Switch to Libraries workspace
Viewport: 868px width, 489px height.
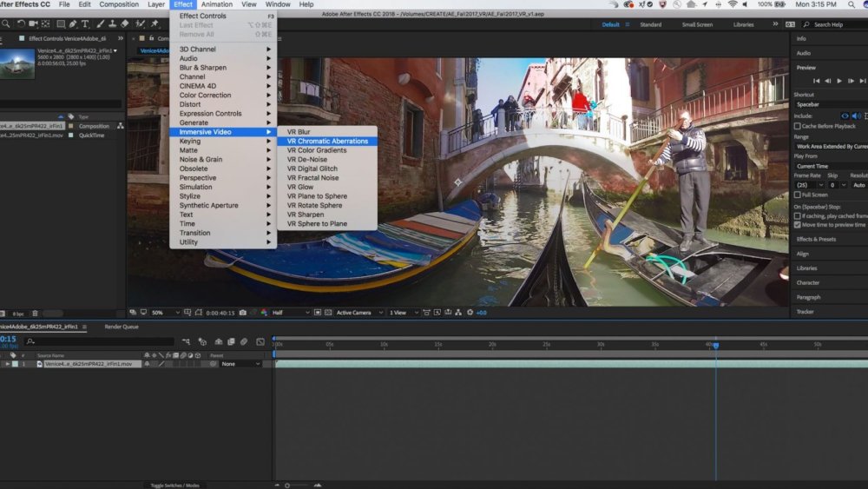[743, 25]
